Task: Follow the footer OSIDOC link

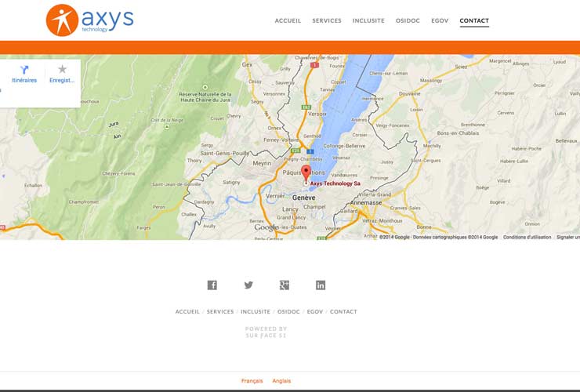Action: point(288,312)
